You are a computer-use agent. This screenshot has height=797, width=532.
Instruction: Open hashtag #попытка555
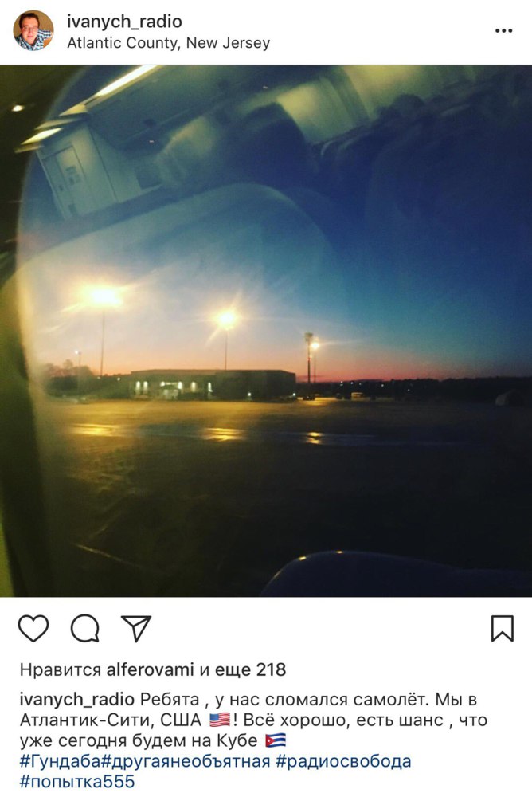(77, 781)
